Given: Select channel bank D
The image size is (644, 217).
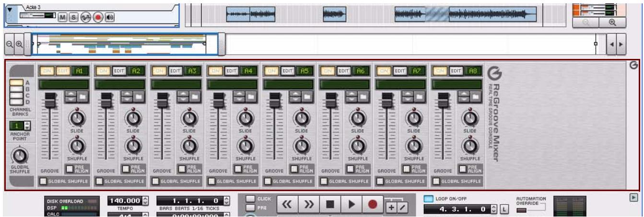Looking at the screenshot, I should pos(16,102).
